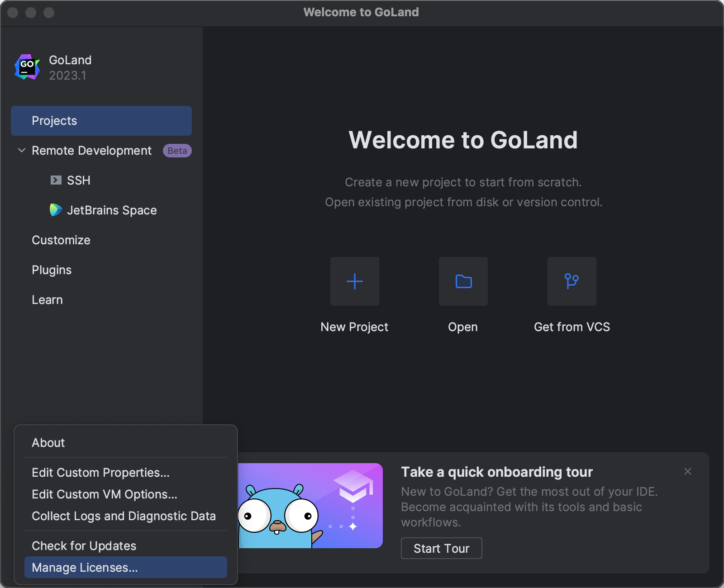Click the Beta badge next to Remote Development

[177, 151]
